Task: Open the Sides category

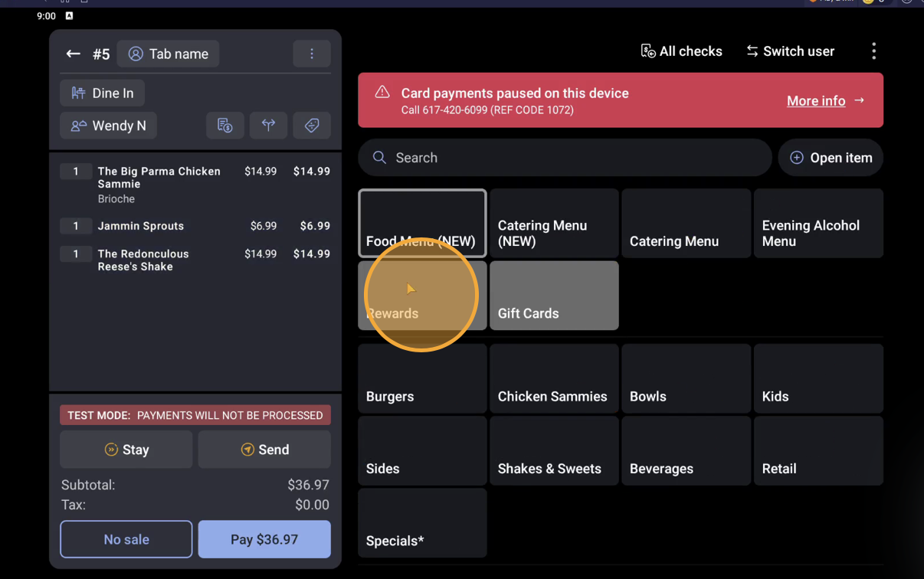Action: coord(422,450)
